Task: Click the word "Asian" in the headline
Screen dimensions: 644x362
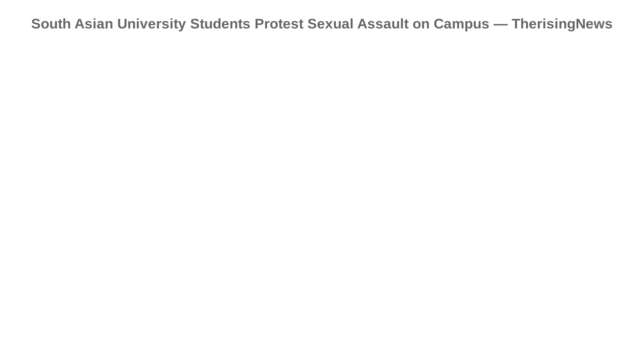Action: tap(94, 24)
